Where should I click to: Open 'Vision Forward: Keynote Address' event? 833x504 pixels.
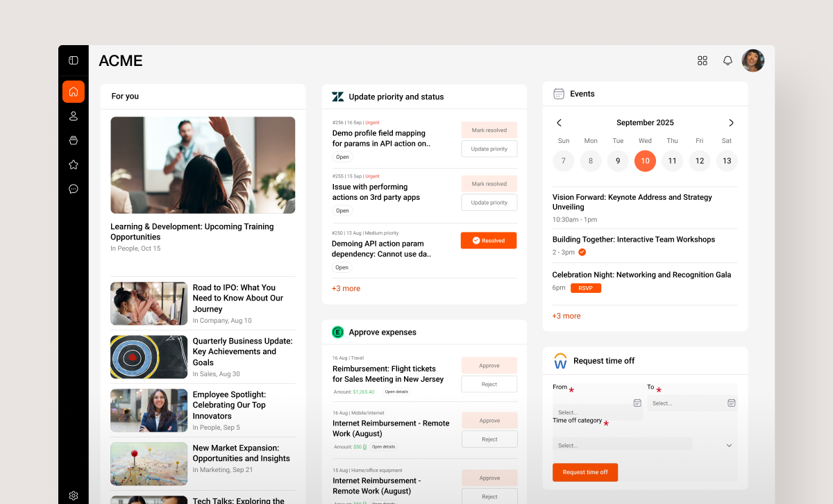[632, 202]
